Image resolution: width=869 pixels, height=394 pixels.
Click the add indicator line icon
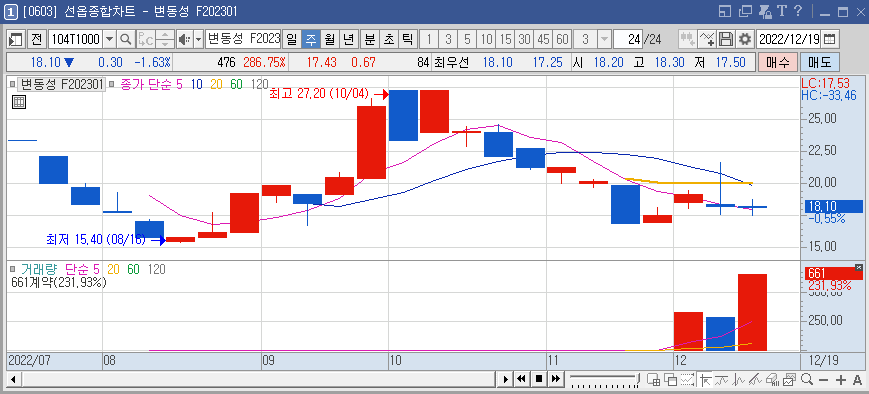coord(707,39)
